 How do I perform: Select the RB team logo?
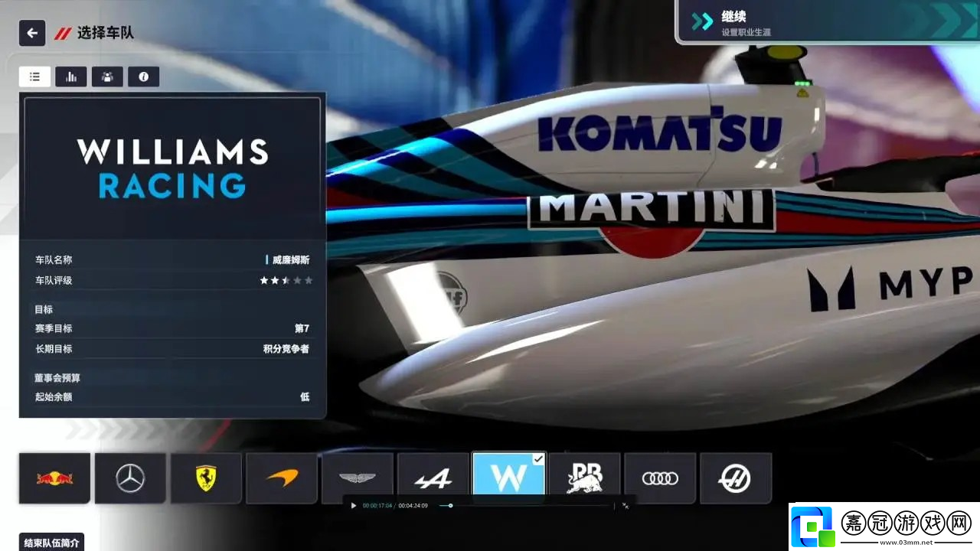tap(584, 478)
